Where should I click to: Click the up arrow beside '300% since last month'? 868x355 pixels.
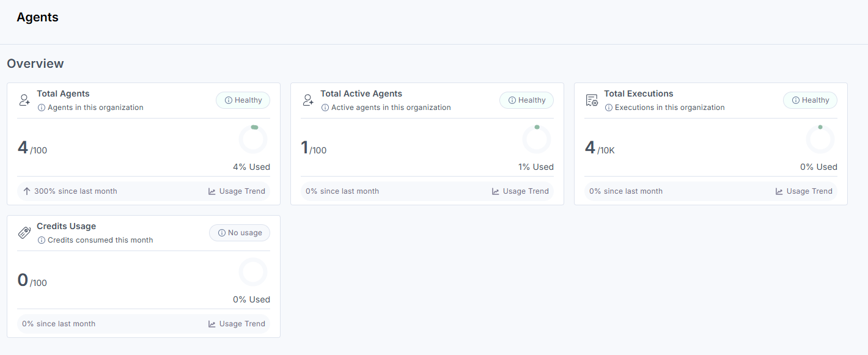click(x=27, y=191)
